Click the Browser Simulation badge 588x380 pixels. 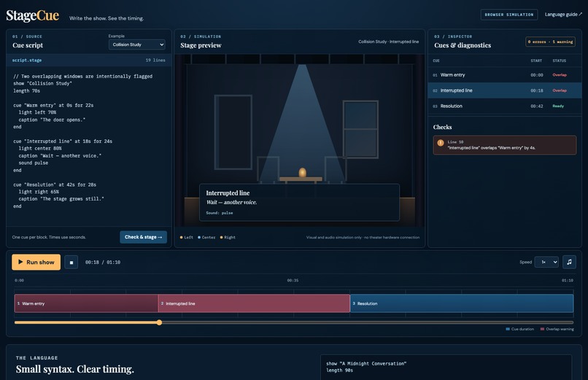[509, 15]
